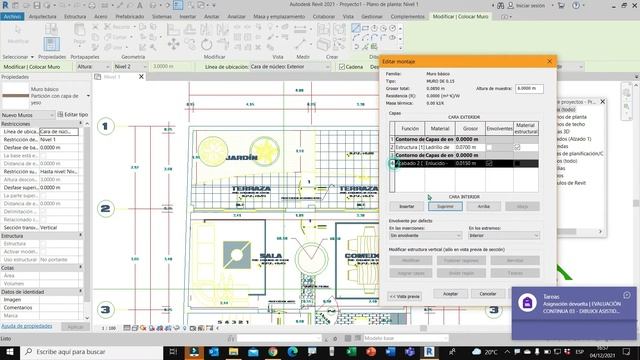Click Aceptar in Editar montaje dialog
640x360 pixels.
[x=451, y=293]
